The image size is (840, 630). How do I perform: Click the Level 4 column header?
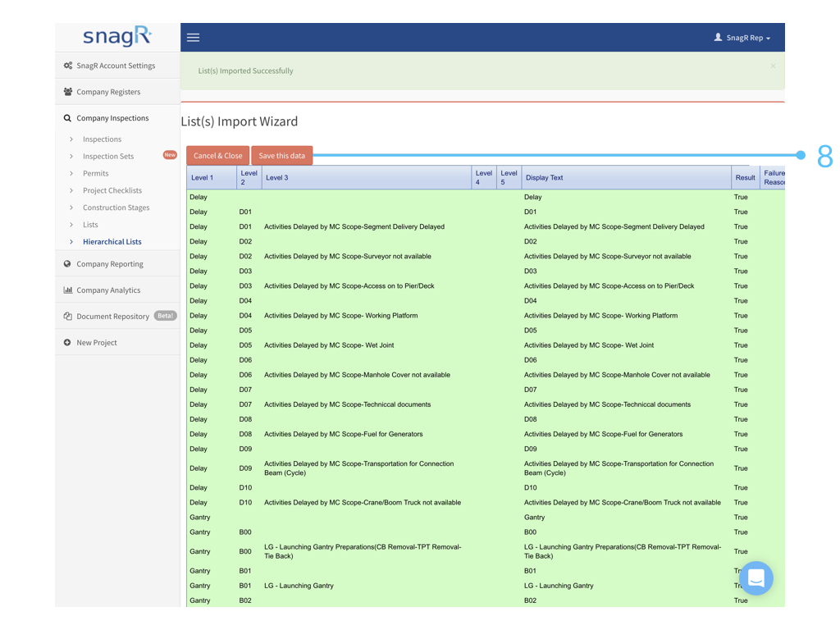(x=484, y=178)
